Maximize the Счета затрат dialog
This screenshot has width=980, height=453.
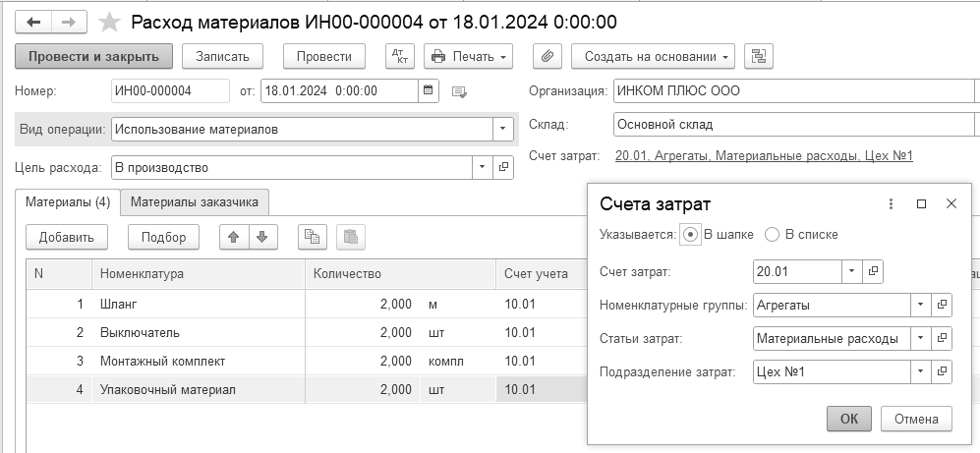[921, 203]
